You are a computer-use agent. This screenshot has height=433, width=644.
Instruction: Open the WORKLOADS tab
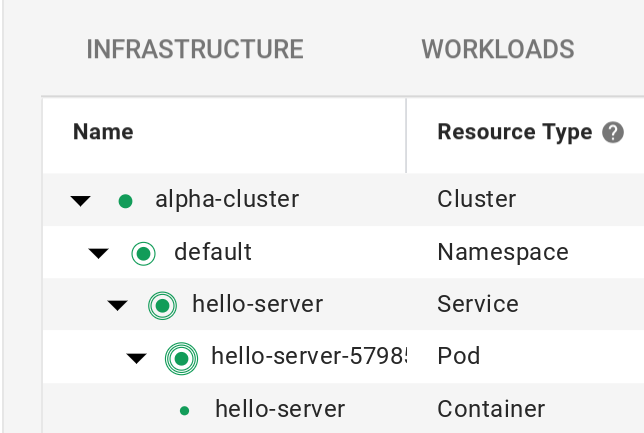tap(497, 49)
